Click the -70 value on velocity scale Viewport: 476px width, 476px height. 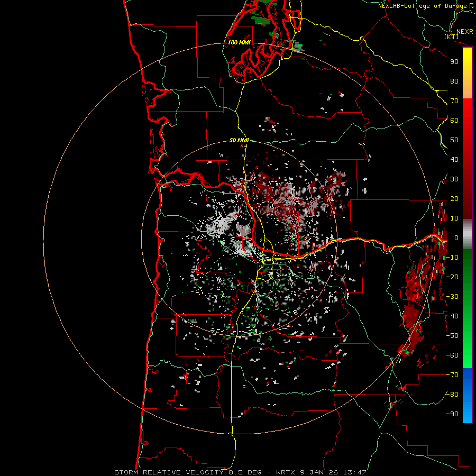(x=452, y=375)
